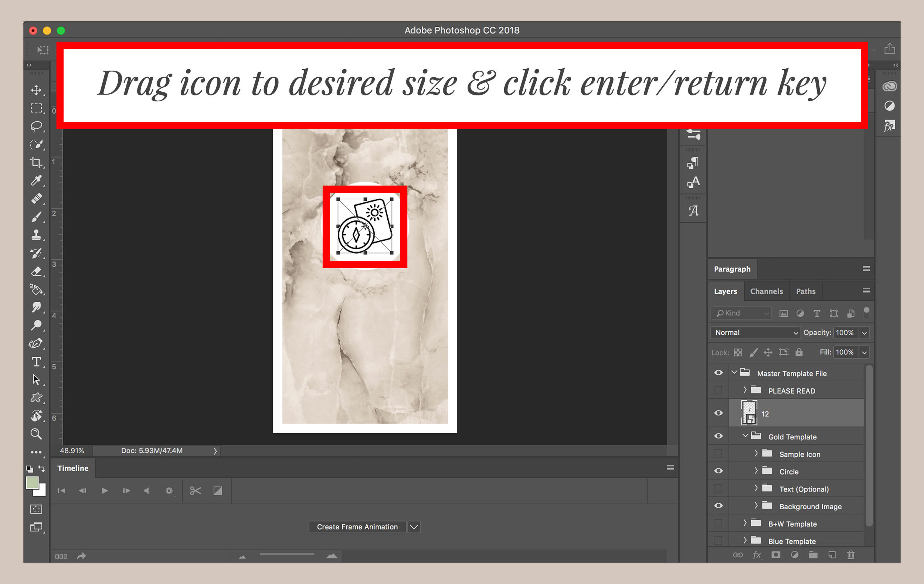
Task: Select the Move tool
Action: 37,90
